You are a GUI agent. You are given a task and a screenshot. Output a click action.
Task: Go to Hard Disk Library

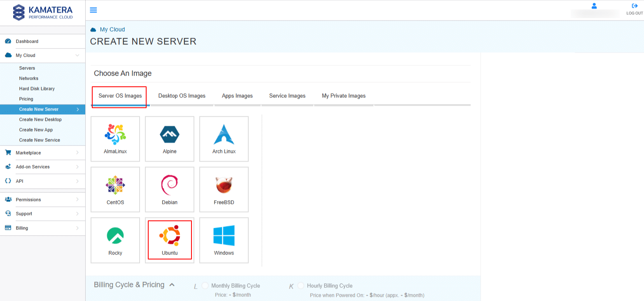pos(37,88)
